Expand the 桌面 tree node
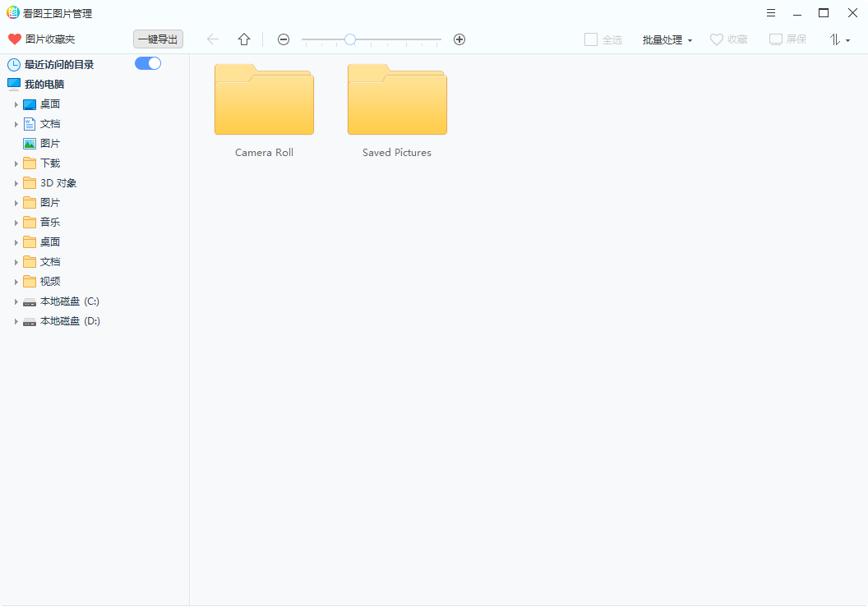Viewport: 868px width, 607px height. tap(16, 103)
